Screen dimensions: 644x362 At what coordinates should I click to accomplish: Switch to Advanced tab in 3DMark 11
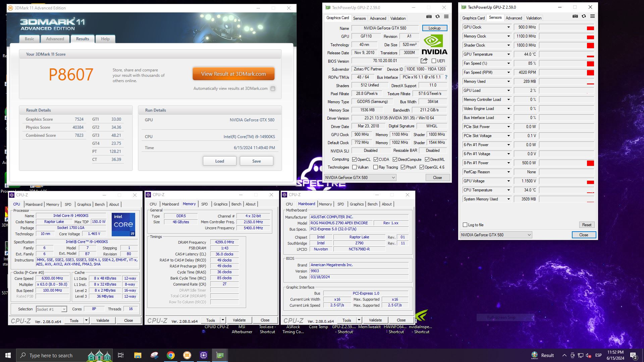[x=55, y=39]
